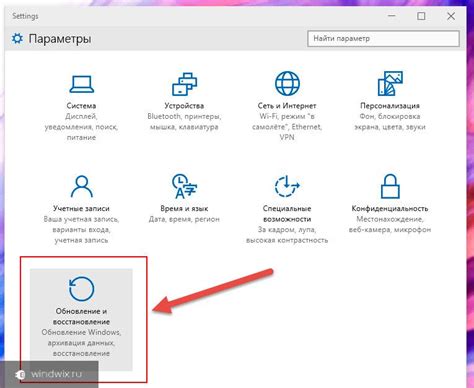
Task: Select the Время и язык title
Action: point(184,208)
